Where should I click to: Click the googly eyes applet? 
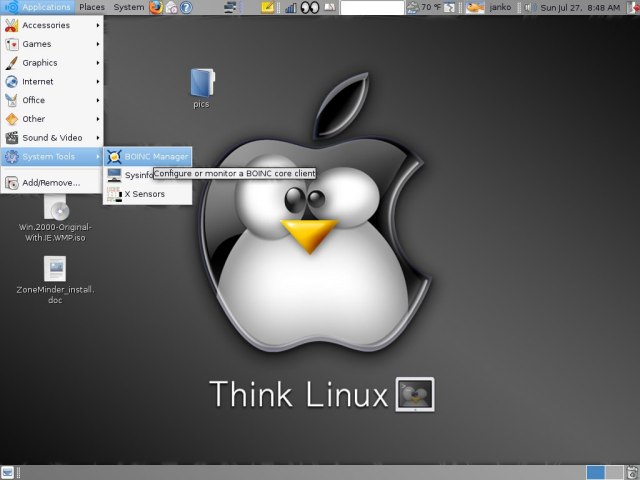point(310,7)
